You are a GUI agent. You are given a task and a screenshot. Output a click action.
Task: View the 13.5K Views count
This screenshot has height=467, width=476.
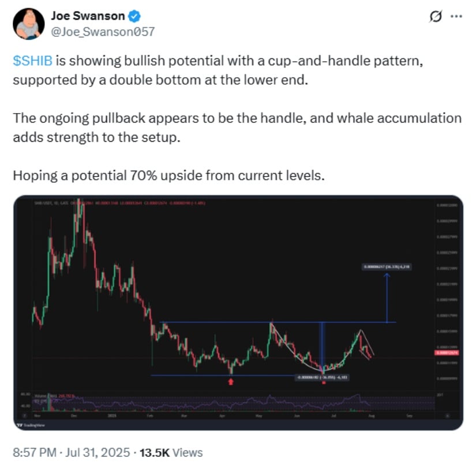pyautogui.click(x=171, y=453)
